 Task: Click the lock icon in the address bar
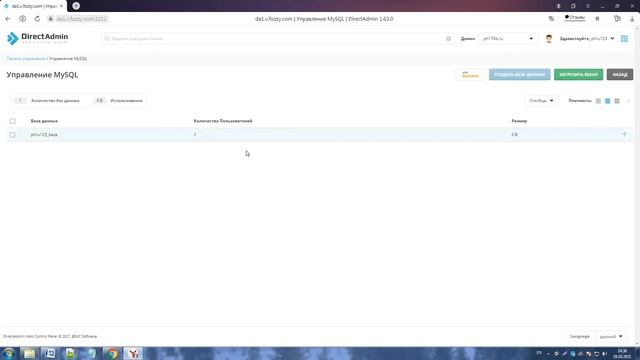51,19
